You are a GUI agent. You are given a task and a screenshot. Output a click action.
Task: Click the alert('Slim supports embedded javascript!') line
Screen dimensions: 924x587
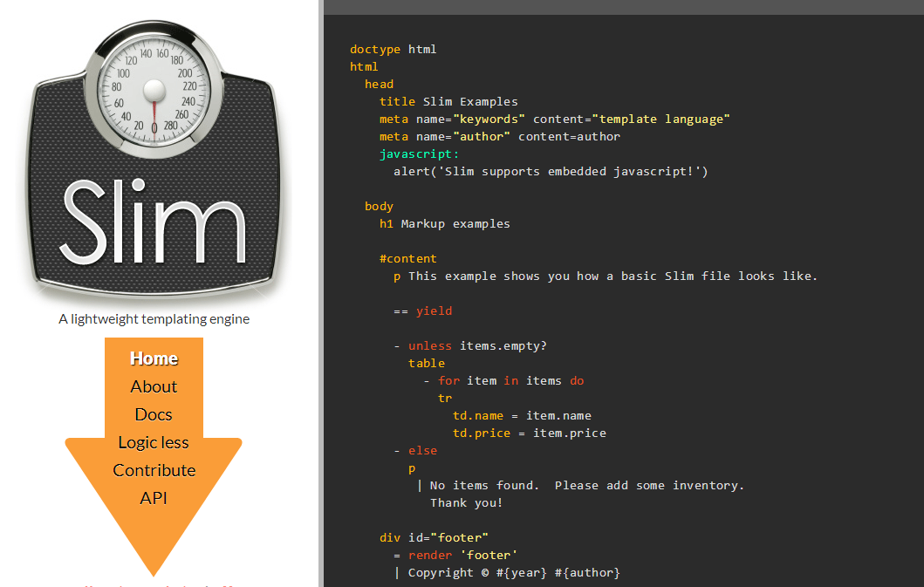point(551,172)
